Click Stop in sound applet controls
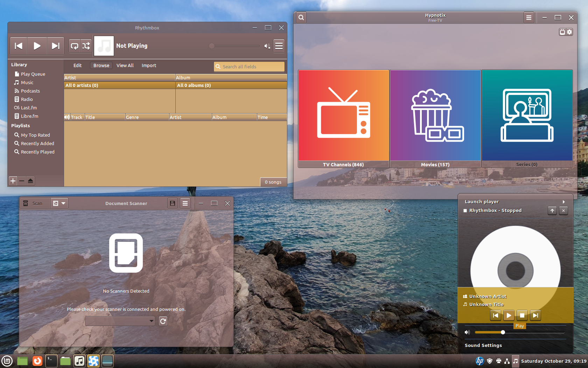The image size is (588, 368). [x=522, y=315]
